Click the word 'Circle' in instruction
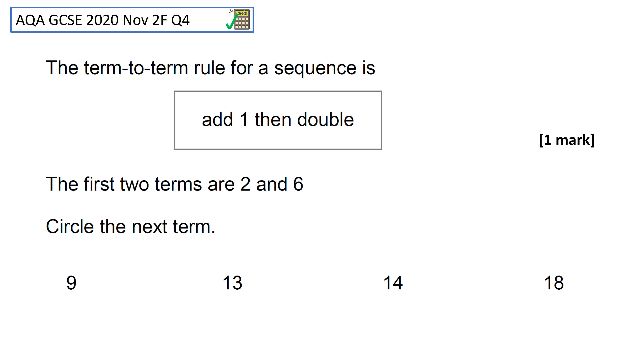This screenshot has width=644, height=362. pos(70,227)
